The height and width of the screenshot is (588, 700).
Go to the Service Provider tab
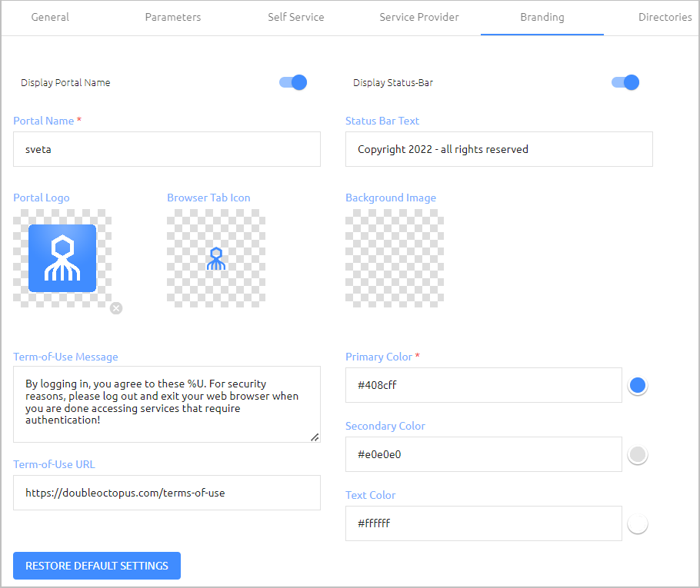[x=419, y=18]
